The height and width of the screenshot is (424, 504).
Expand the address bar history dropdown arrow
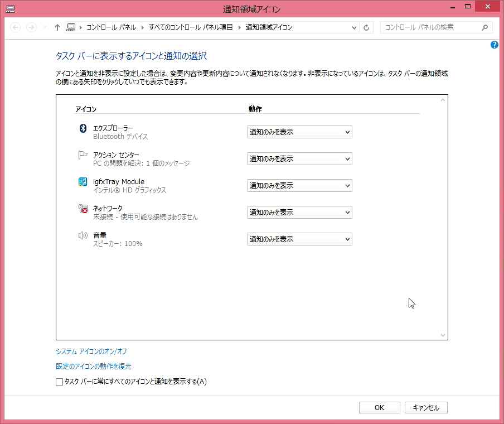coord(353,27)
